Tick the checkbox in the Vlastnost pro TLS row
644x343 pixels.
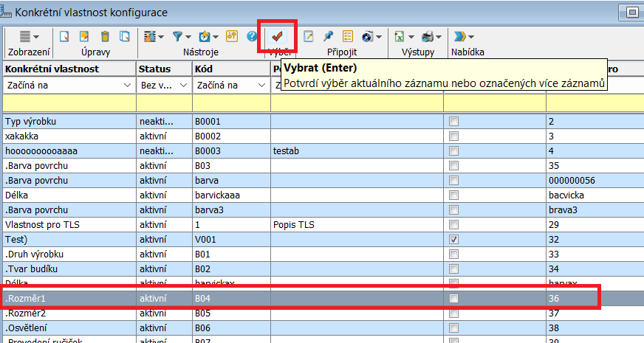pyautogui.click(x=454, y=225)
